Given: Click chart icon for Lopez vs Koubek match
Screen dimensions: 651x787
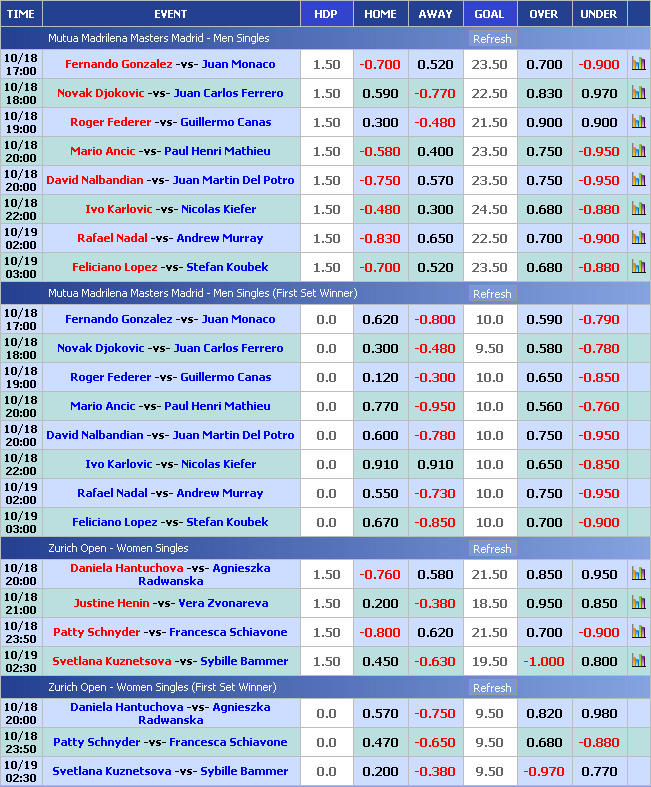Looking at the screenshot, I should (x=638, y=267).
